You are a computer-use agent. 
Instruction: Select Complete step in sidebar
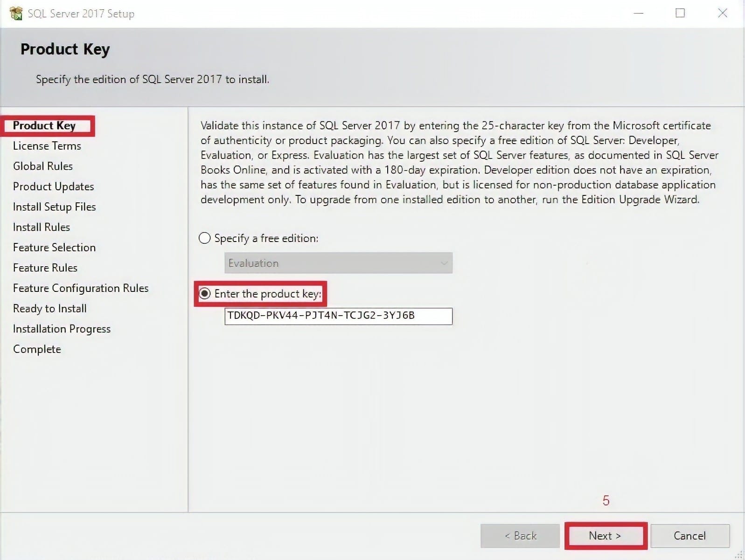37,349
